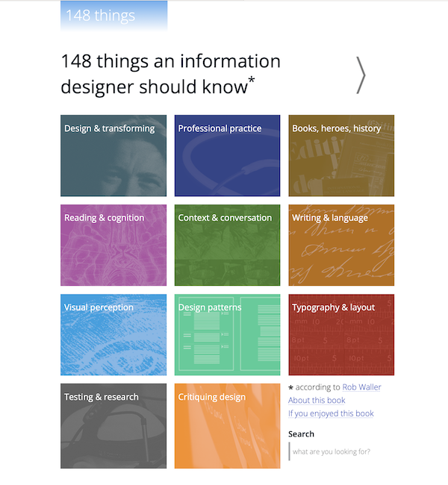Go to next page with right chevron arrow

[361, 75]
